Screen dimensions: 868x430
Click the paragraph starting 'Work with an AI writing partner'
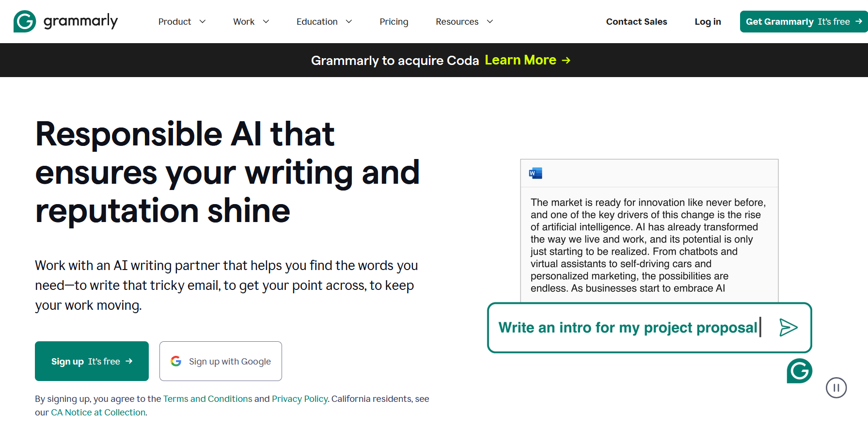pos(226,286)
